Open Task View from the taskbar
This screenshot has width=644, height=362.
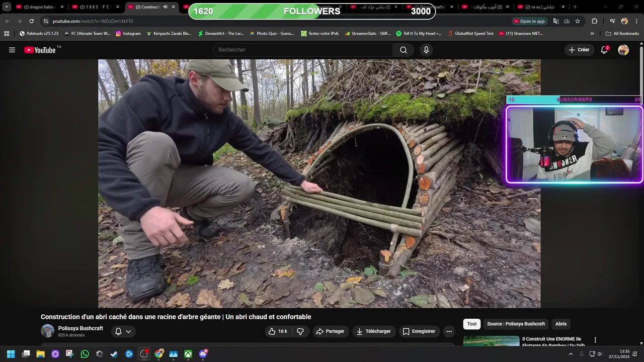point(26,354)
